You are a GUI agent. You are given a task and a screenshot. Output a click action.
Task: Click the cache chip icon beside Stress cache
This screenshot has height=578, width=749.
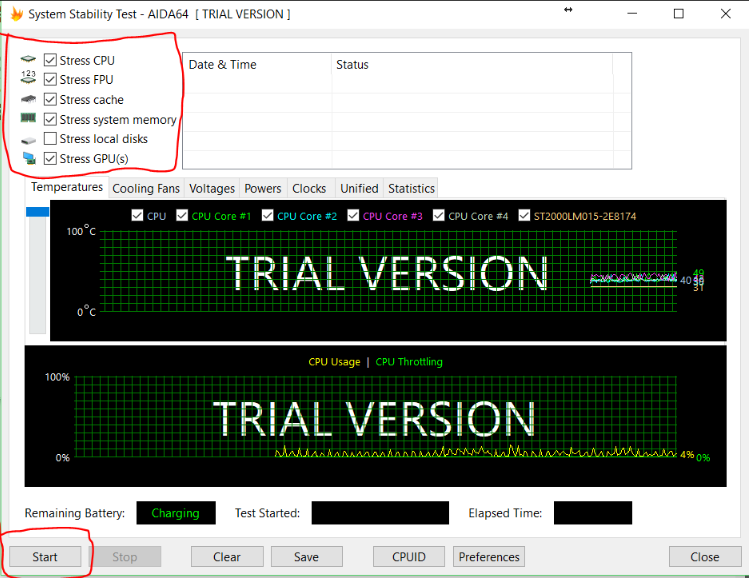28,99
